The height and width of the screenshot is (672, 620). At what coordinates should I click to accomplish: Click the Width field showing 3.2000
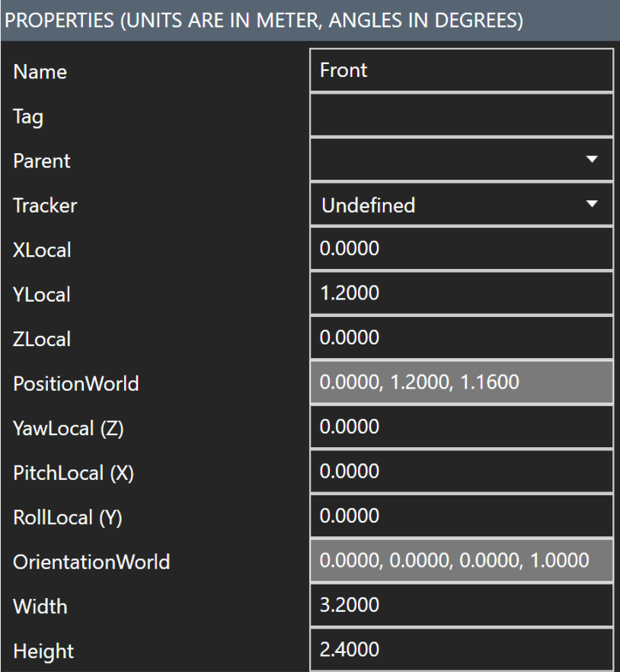click(461, 606)
